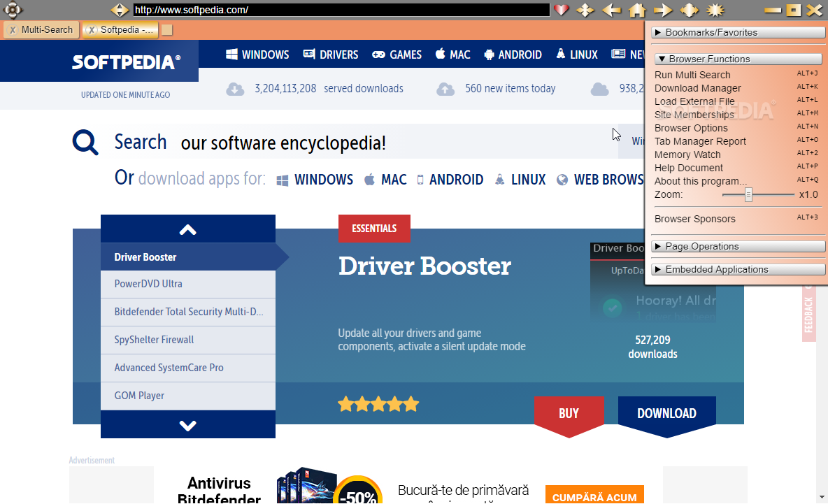Collapse the Browser Functions section
The image size is (828, 504).
(738, 59)
